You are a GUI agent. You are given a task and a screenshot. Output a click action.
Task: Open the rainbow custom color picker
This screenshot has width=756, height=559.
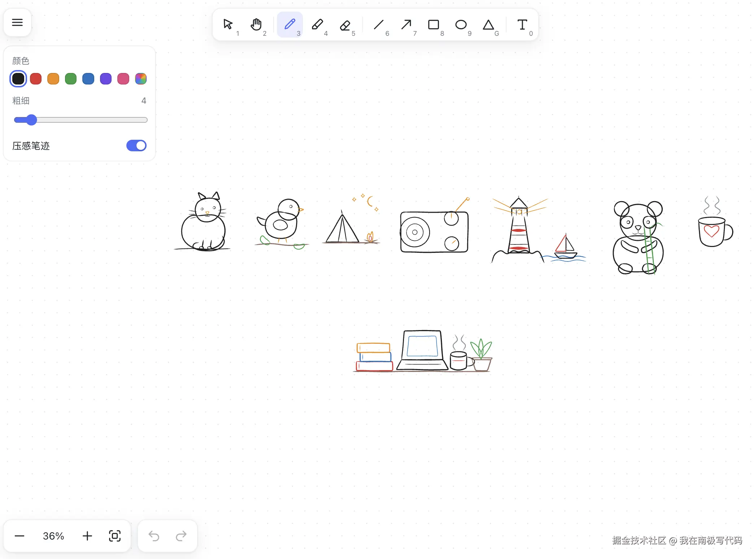(x=141, y=79)
